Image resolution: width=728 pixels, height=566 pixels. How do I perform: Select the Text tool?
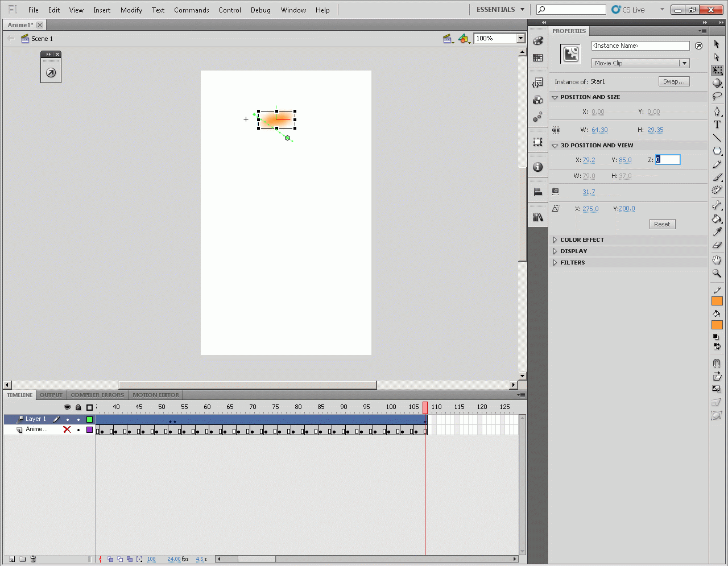[717, 125]
